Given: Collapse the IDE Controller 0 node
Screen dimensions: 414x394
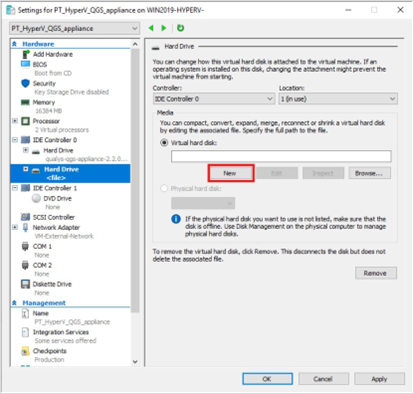Looking at the screenshot, I should [15, 140].
